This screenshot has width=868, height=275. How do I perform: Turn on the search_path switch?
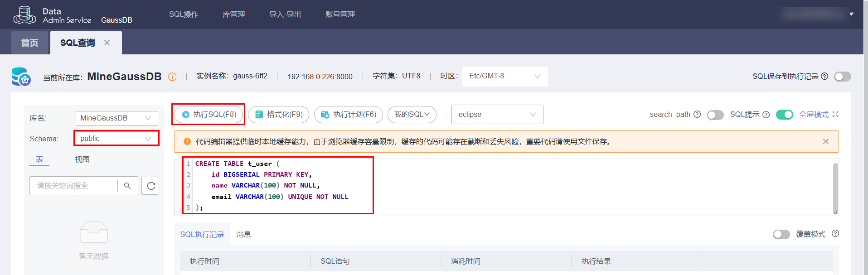pyautogui.click(x=715, y=115)
